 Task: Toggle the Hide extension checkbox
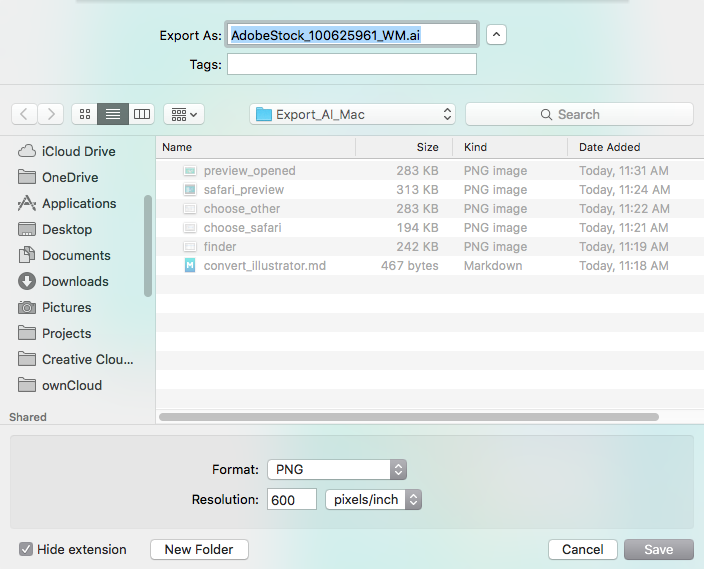click(x=26, y=549)
